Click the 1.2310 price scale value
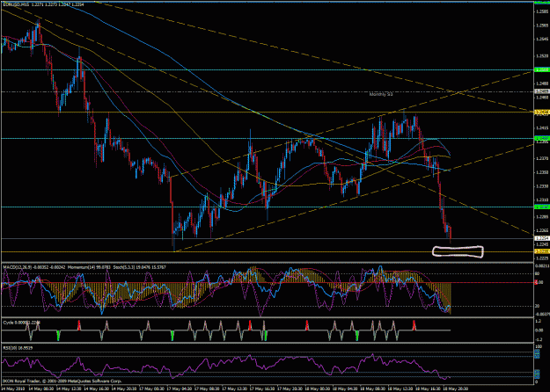Screen dimensions: 550x392 [x=542, y=200]
